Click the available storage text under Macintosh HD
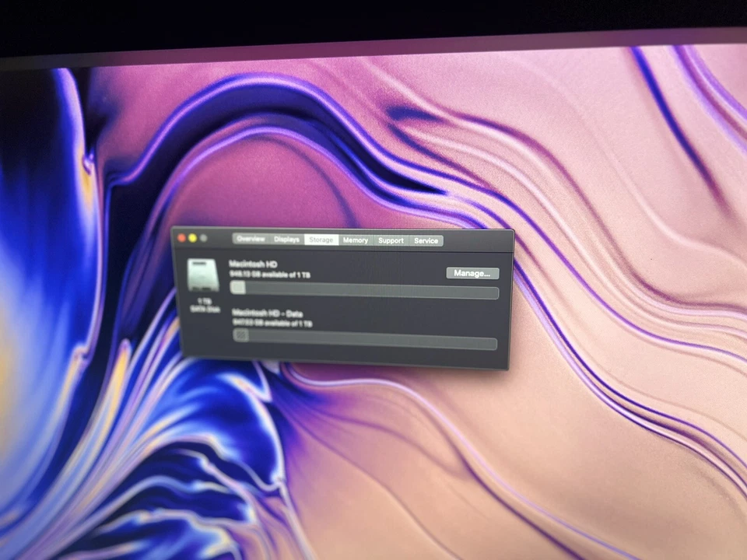The image size is (747, 560). tap(271, 274)
